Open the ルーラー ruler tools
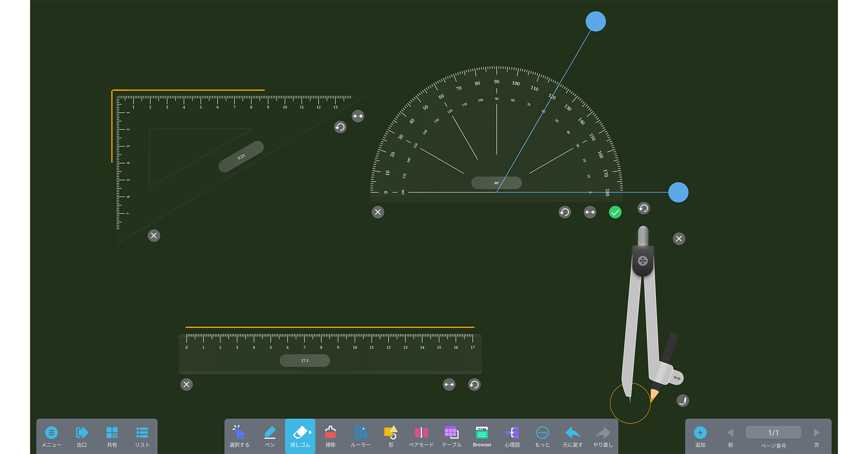 (x=360, y=436)
